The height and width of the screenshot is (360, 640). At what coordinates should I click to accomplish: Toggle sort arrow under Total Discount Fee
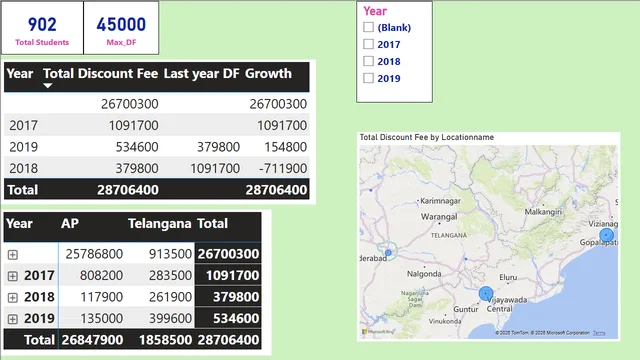click(x=48, y=86)
